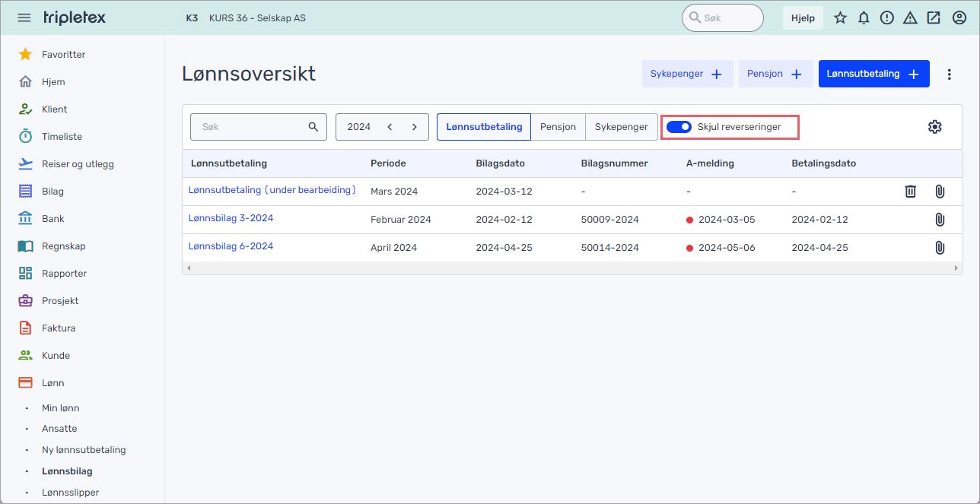Screen dimensions: 980x504
Task: Open the user account profile icon
Action: coord(958,17)
